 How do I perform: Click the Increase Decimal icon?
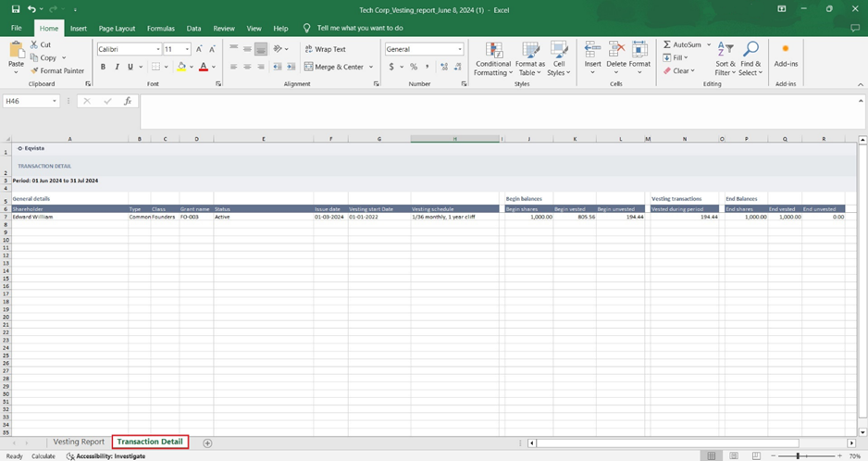(x=444, y=67)
